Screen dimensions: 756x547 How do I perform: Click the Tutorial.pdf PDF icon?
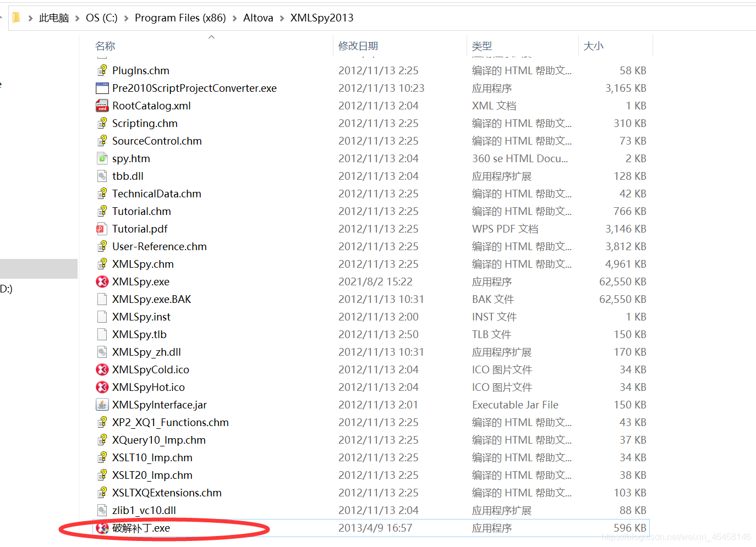[x=102, y=229]
